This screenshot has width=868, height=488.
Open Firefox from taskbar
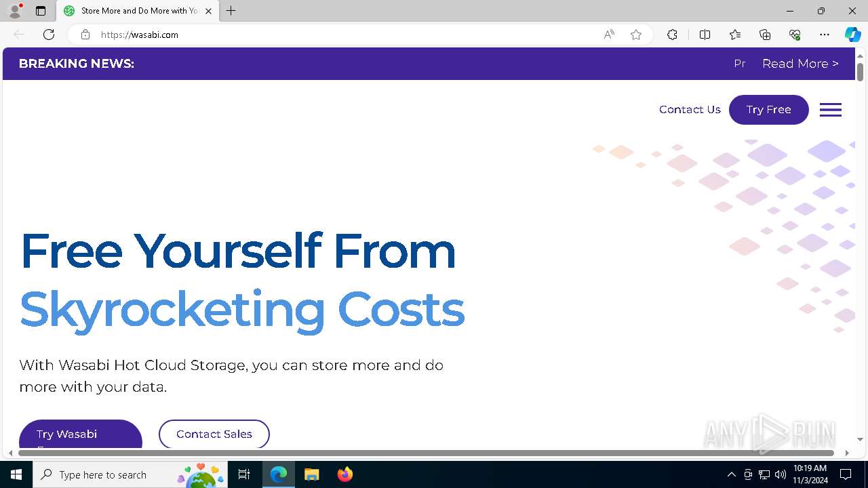tap(345, 474)
